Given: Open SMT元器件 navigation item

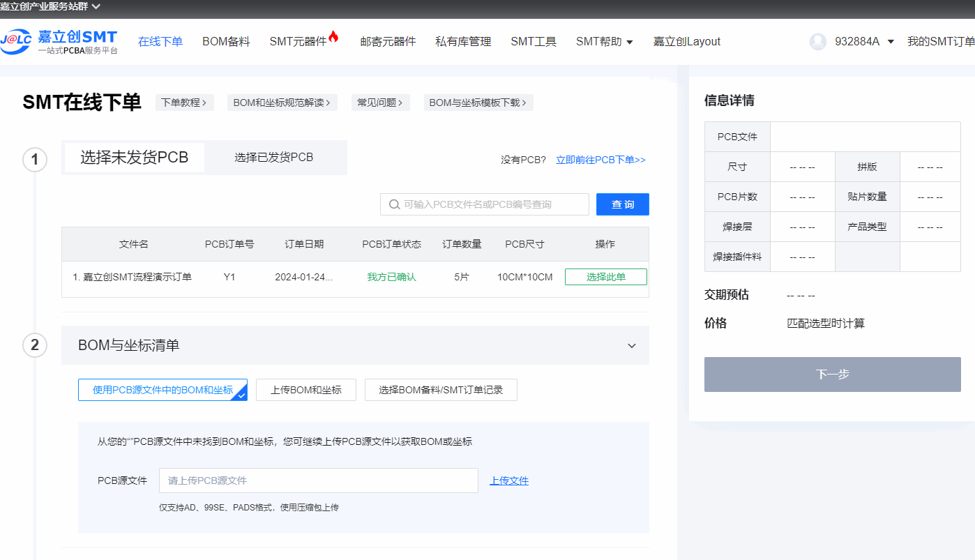Looking at the screenshot, I should point(298,42).
